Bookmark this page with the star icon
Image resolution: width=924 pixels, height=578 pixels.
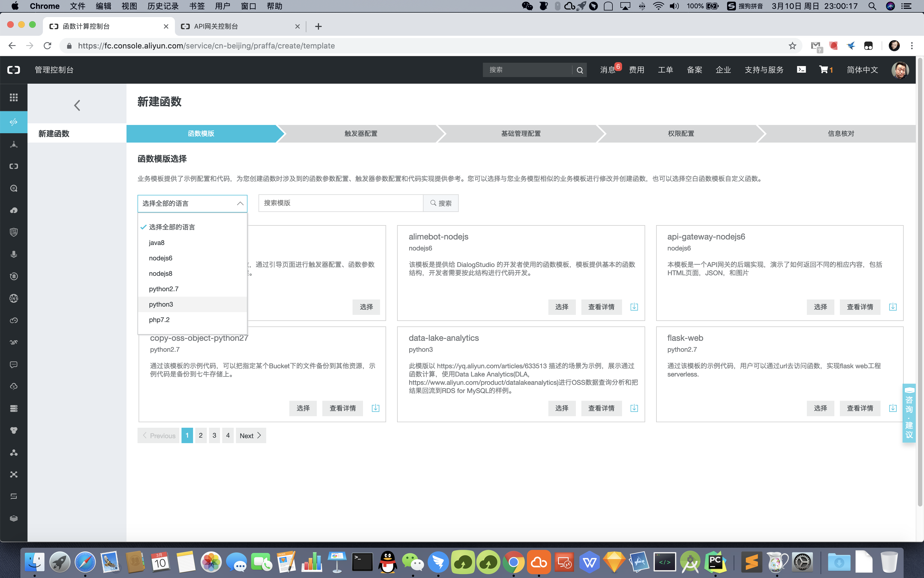click(x=792, y=46)
